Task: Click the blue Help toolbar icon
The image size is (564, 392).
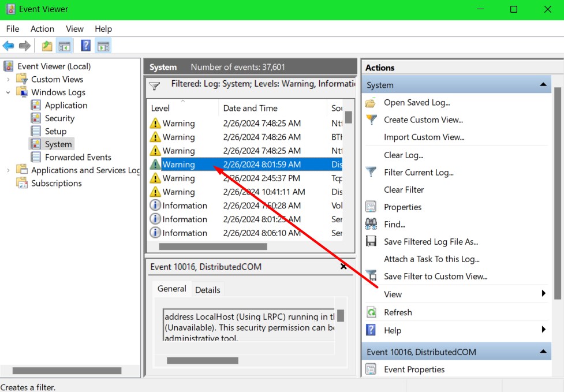Action: tap(85, 46)
